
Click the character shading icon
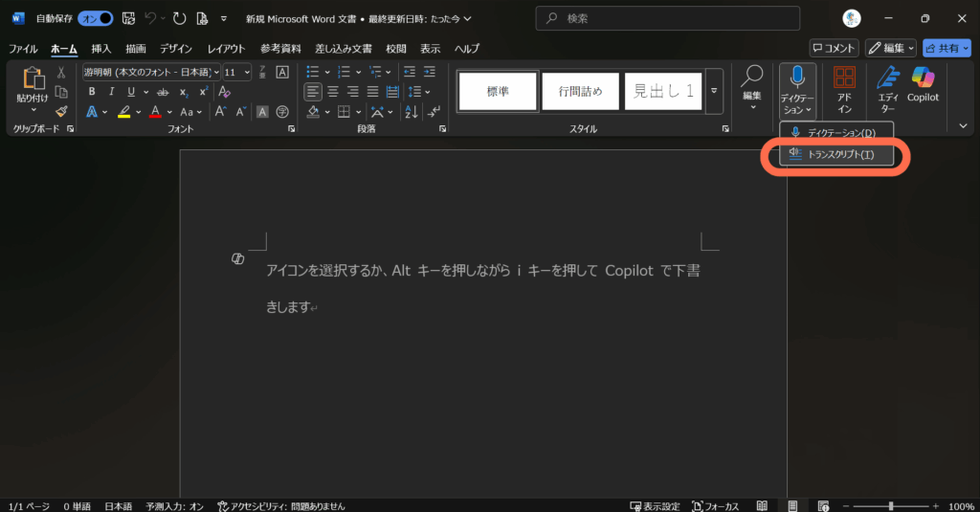[x=262, y=112]
